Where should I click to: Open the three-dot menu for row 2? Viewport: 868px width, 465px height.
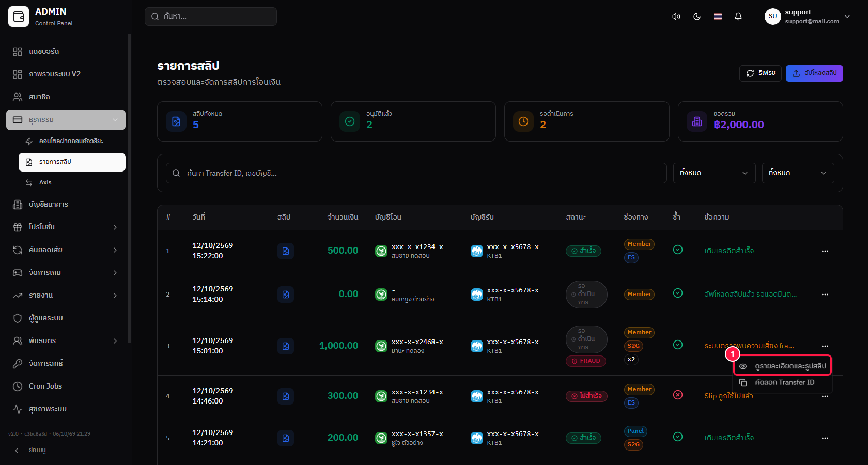825,295
